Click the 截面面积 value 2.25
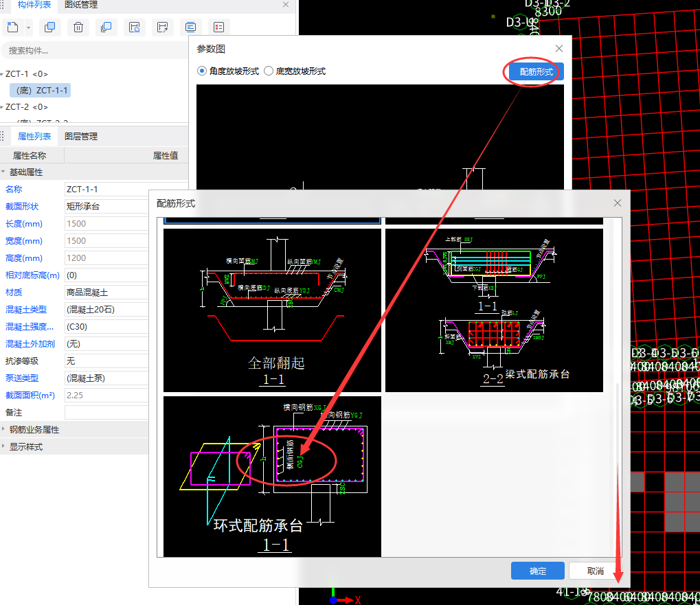This screenshot has width=700, height=605. [x=106, y=395]
